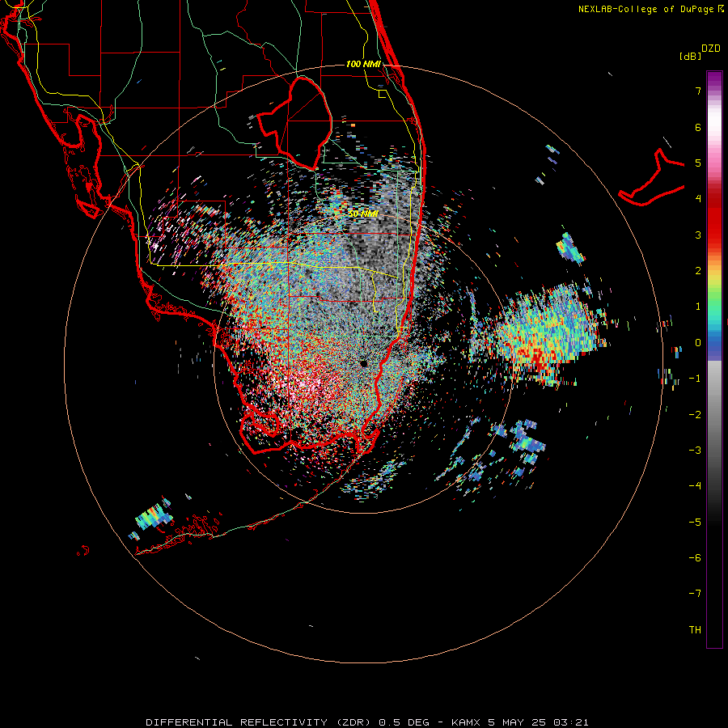Click the DZD label above the color scale
The height and width of the screenshot is (728, 728).
(711, 49)
